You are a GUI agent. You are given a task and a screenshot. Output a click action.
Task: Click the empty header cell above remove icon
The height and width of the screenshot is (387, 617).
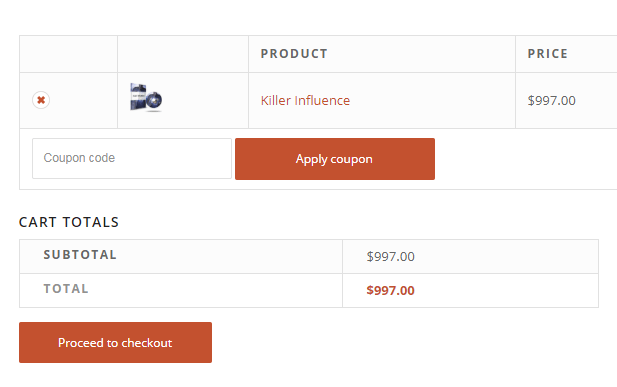click(x=68, y=54)
